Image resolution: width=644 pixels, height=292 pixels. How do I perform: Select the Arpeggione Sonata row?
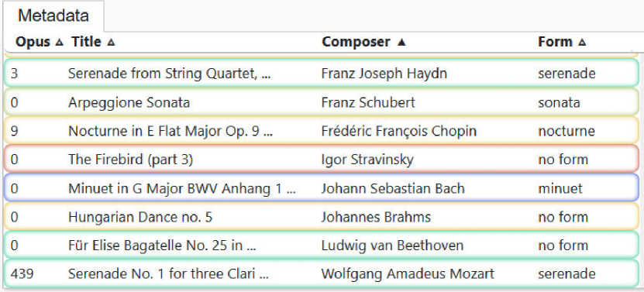[x=321, y=101]
